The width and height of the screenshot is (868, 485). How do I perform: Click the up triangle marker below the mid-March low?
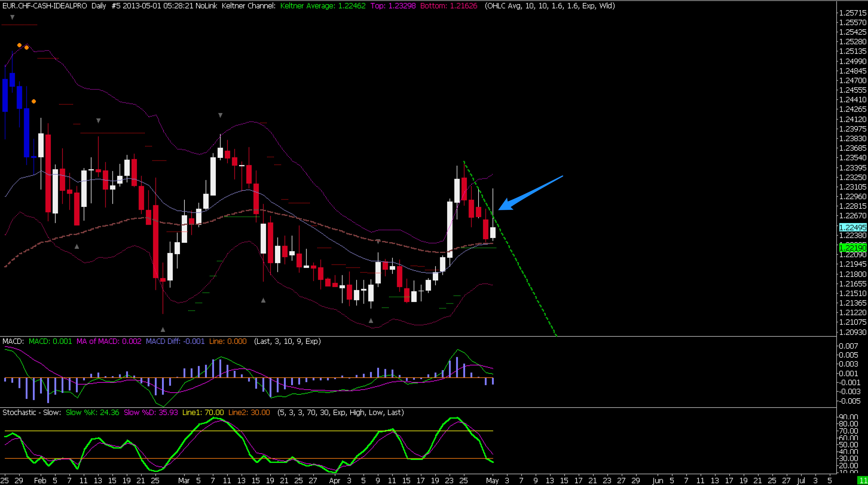[x=263, y=300]
